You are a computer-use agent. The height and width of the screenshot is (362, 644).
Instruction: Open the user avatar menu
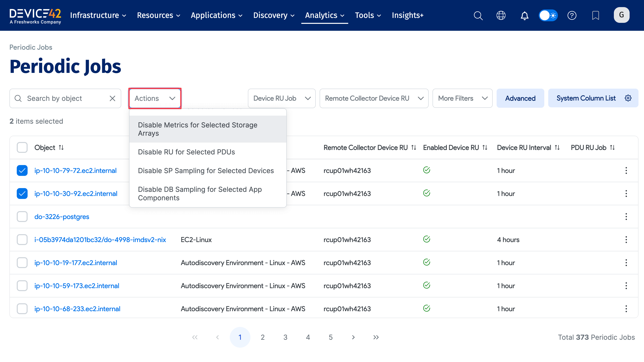pyautogui.click(x=622, y=15)
